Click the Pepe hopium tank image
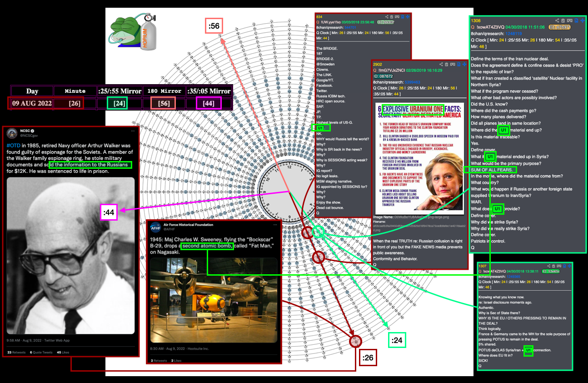Viewport: 588px width, 383px height. click(x=132, y=31)
